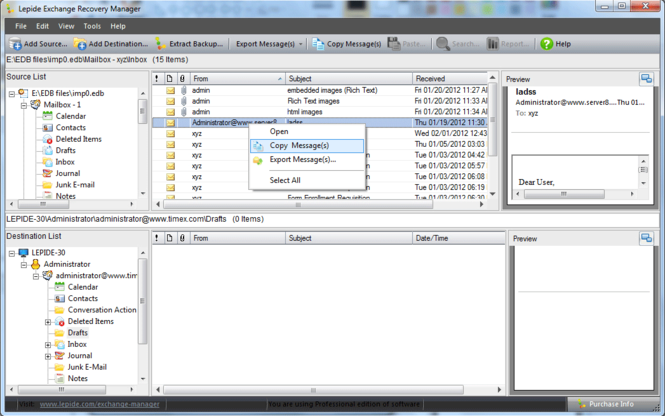Select message received Wed 02/01/2012 12:43
The image size is (665, 416).
tap(320, 134)
